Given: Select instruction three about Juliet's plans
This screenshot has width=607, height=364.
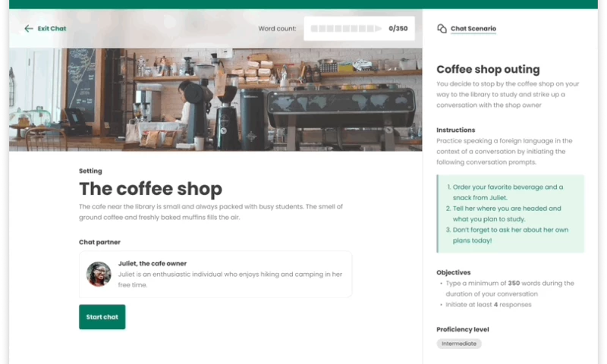Looking at the screenshot, I should point(507,235).
